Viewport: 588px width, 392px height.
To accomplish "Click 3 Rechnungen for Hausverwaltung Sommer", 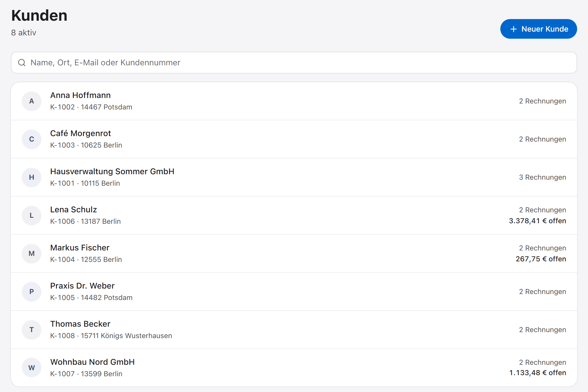I will (543, 177).
